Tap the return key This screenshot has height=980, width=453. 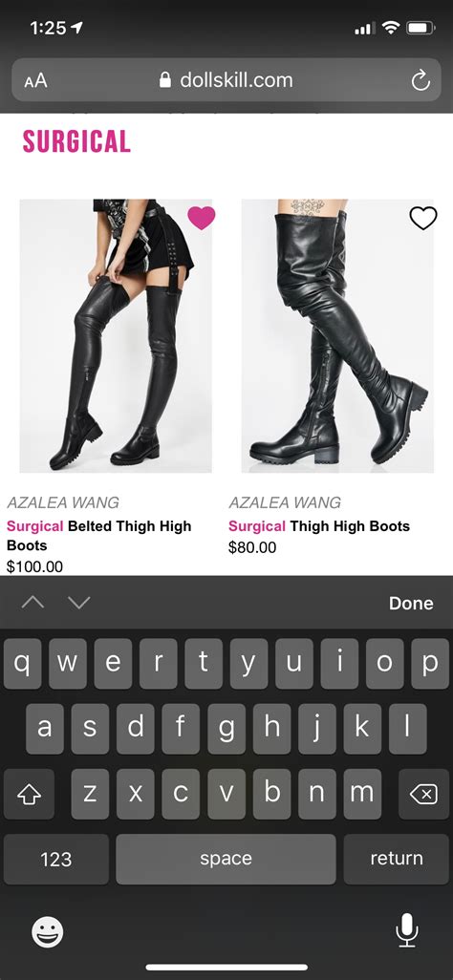point(396,860)
